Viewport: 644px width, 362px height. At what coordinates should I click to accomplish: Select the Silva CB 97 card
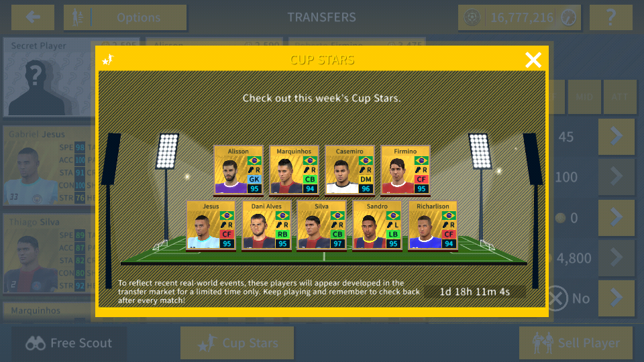(x=321, y=225)
